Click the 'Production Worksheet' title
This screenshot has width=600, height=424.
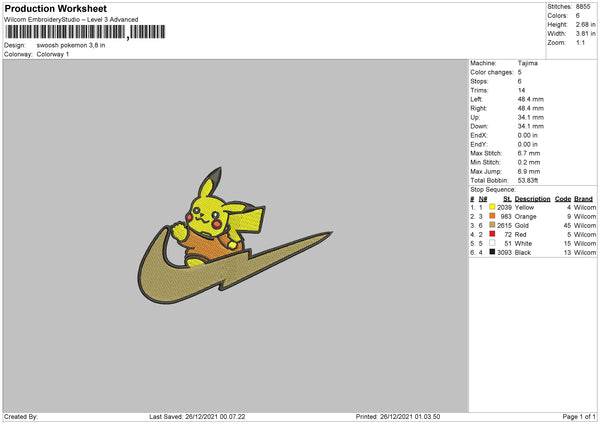point(56,8)
